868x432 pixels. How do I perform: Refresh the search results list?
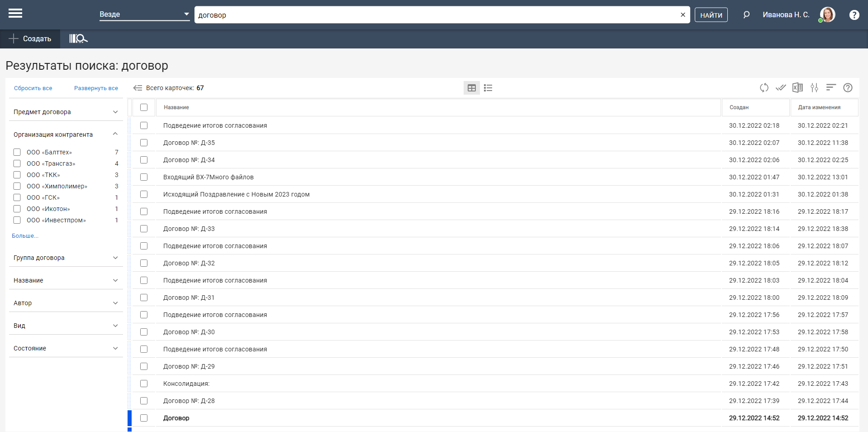point(764,88)
